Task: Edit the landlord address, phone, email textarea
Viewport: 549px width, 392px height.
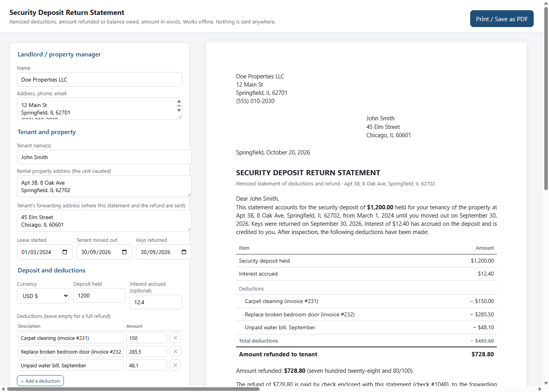Action: click(x=100, y=109)
